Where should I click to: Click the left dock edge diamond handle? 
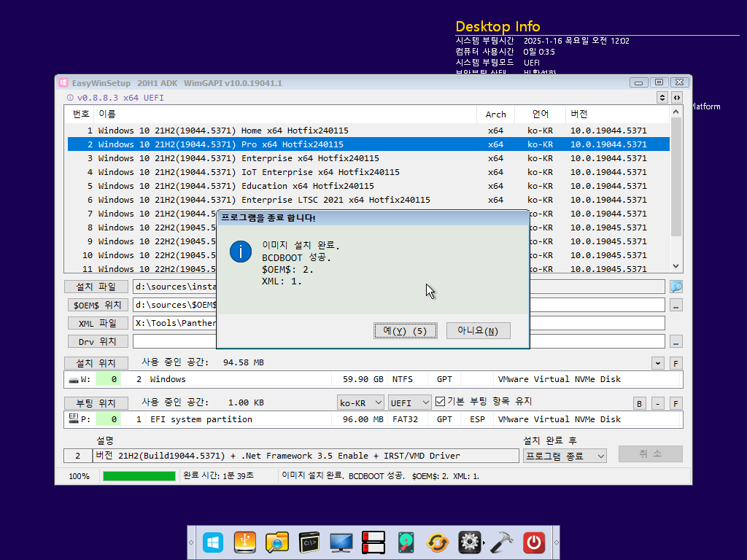click(x=191, y=542)
